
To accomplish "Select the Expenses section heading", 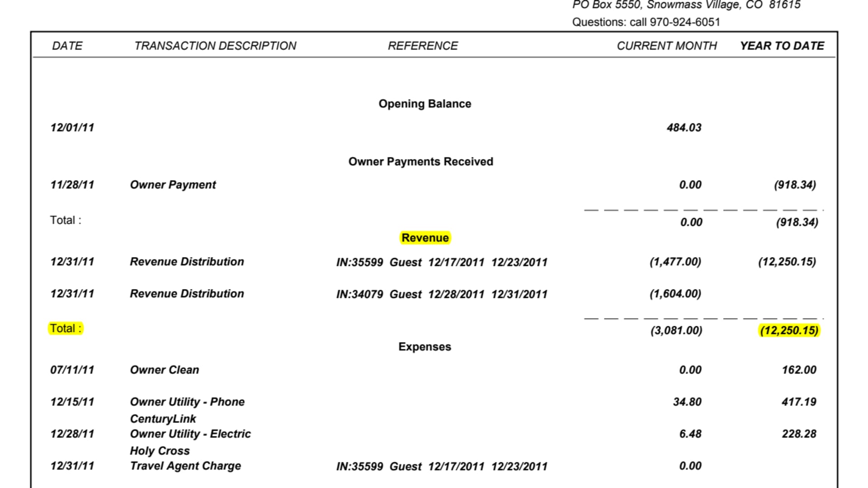I will point(425,347).
